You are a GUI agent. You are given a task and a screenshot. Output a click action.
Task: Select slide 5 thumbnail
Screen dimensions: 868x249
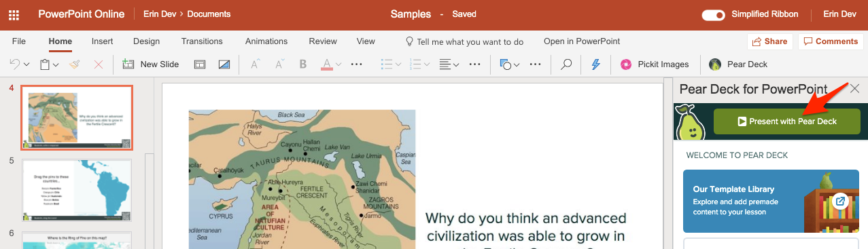click(x=77, y=190)
